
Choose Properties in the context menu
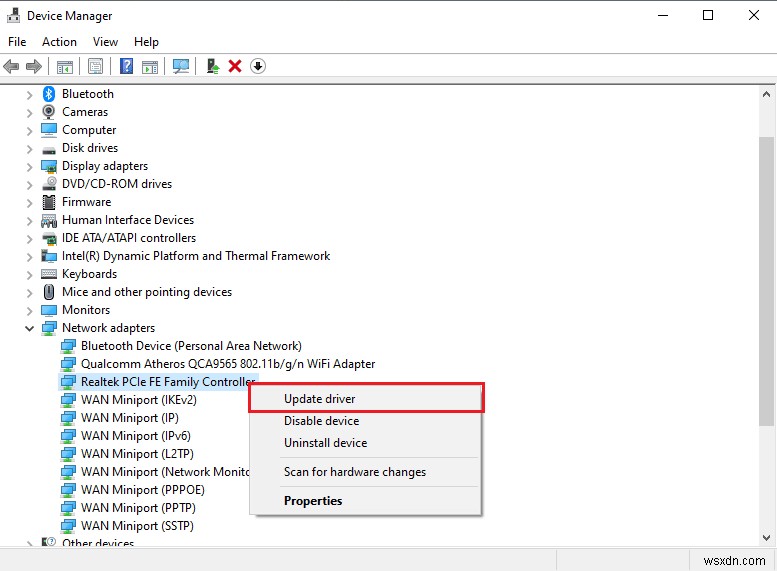click(x=366, y=501)
